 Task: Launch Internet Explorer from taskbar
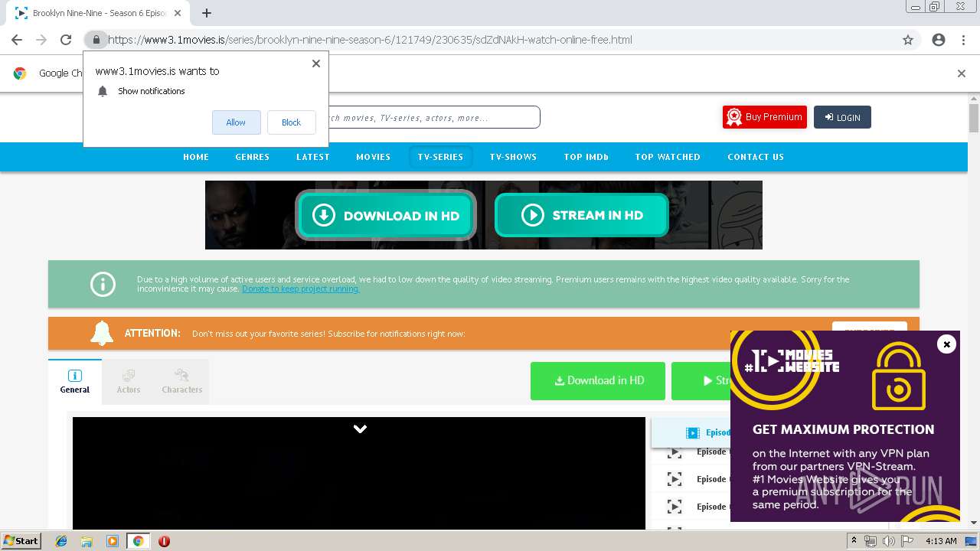61,541
